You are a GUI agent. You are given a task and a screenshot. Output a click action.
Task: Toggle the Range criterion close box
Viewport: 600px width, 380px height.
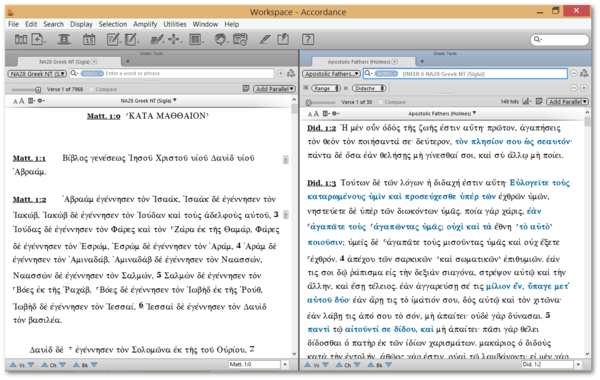pyautogui.click(x=306, y=88)
